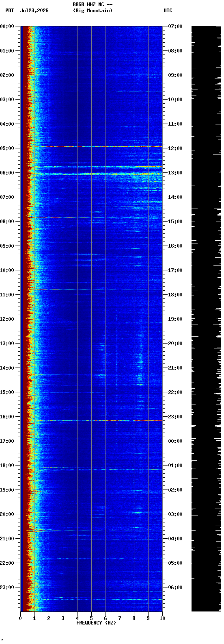224x644 pixels.
Task: Click the frequency axis tick label '0'
Action: (x=20, y=618)
